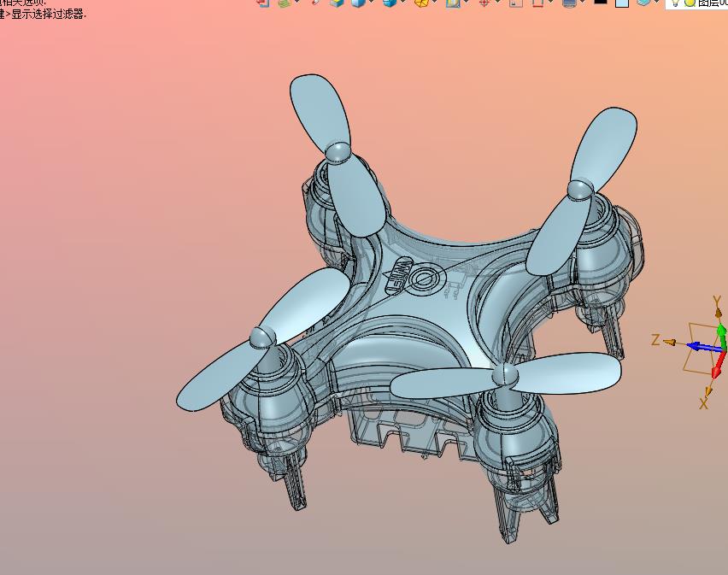Screen dimensions: 728x575
Task: Click the red crosshair target icon
Action: point(484,3)
